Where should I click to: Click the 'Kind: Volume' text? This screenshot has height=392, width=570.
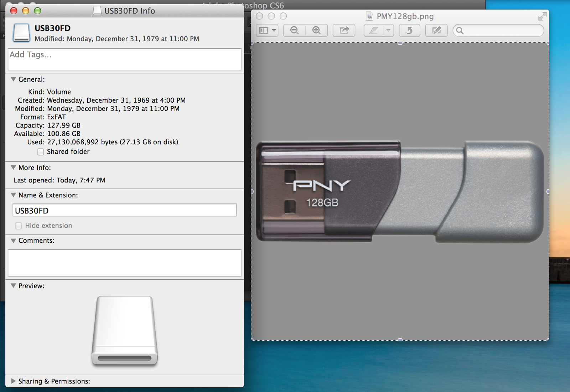(50, 92)
